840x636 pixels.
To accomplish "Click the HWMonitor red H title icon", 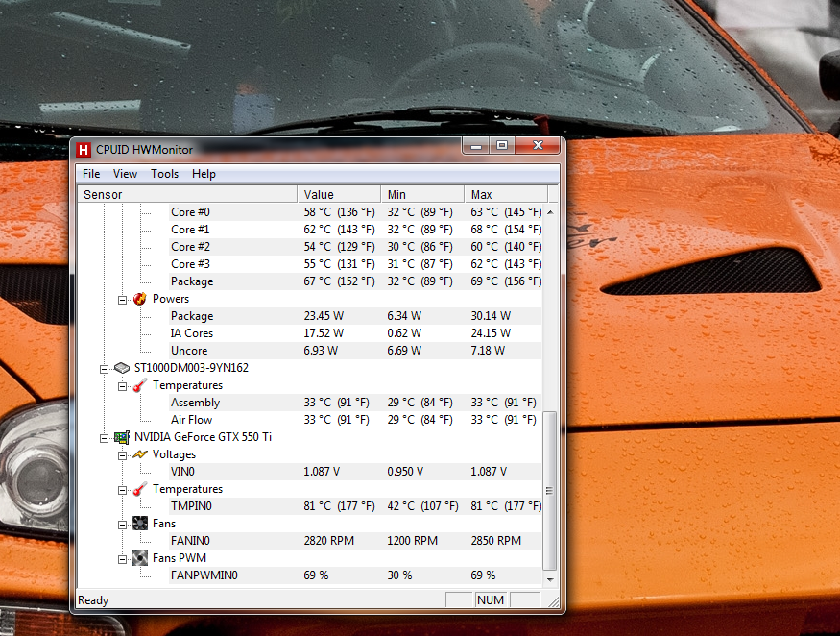I will (83, 150).
